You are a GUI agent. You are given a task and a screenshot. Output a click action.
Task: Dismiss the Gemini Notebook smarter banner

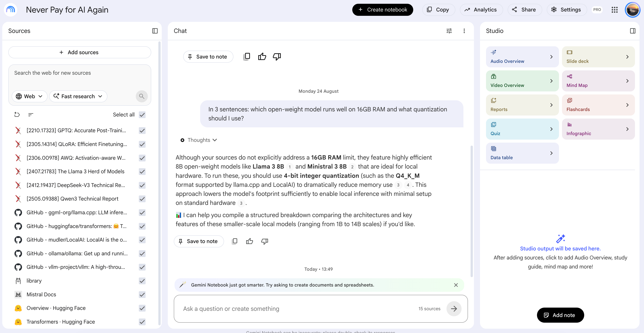[x=456, y=285]
